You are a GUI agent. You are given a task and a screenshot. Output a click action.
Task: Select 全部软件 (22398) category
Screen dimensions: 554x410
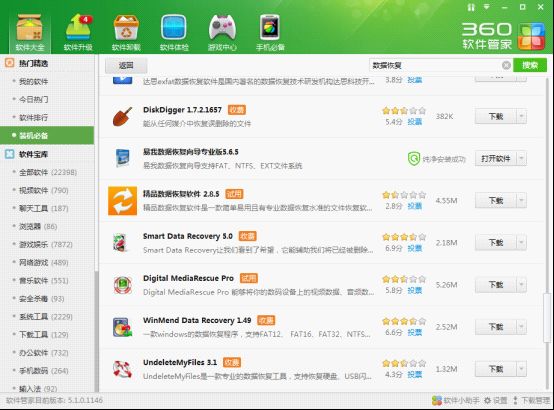[x=47, y=172]
